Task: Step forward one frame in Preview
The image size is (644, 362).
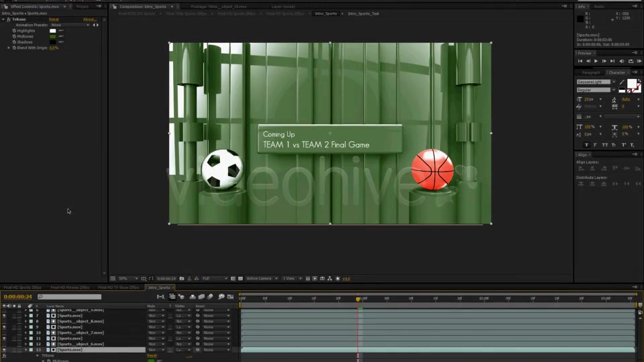Action: (604, 61)
